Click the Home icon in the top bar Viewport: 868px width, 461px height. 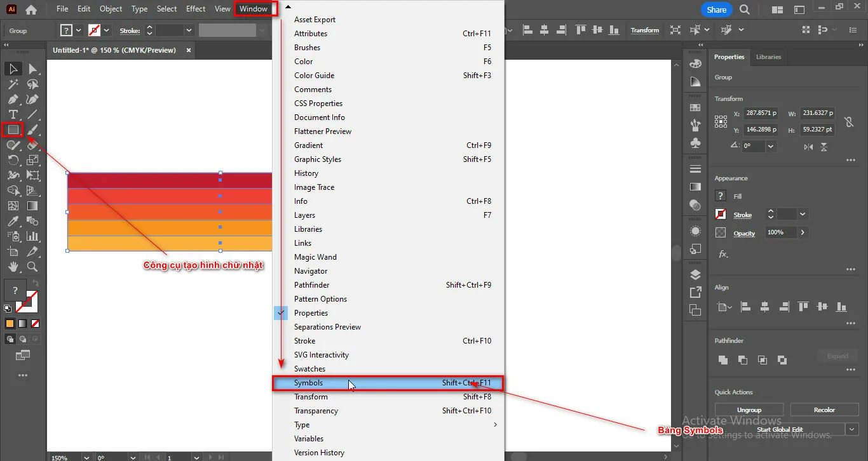[31, 10]
